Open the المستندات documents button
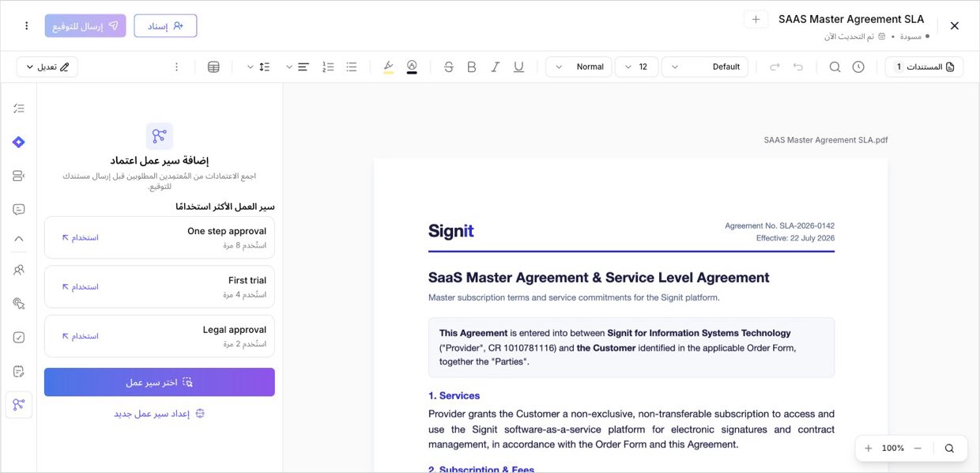The image size is (980, 473). pyautogui.click(x=924, y=67)
